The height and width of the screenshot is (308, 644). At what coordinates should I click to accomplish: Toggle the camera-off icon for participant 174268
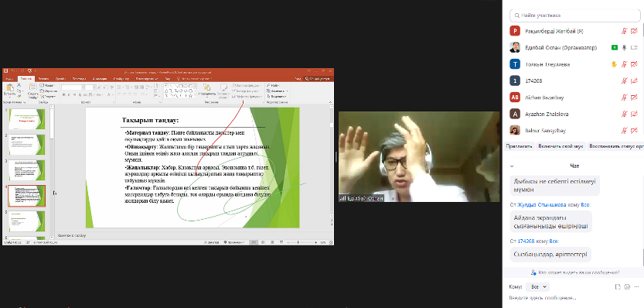(634, 80)
